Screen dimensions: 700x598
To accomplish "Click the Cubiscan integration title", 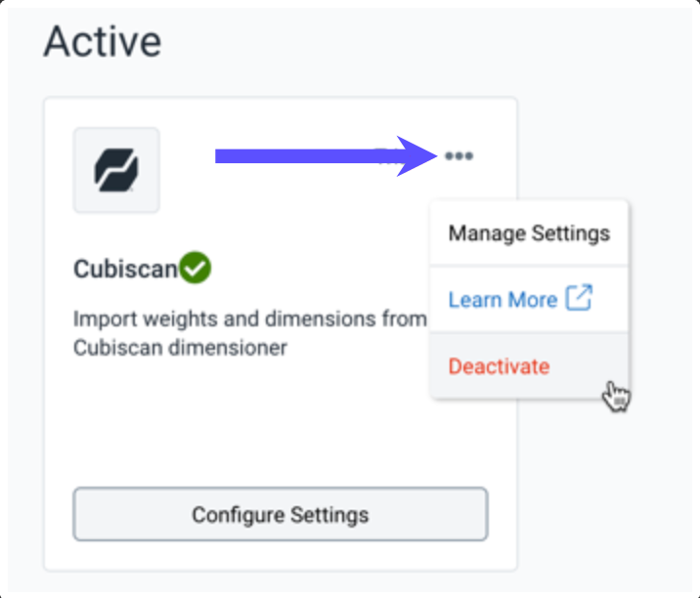I will 126,269.
